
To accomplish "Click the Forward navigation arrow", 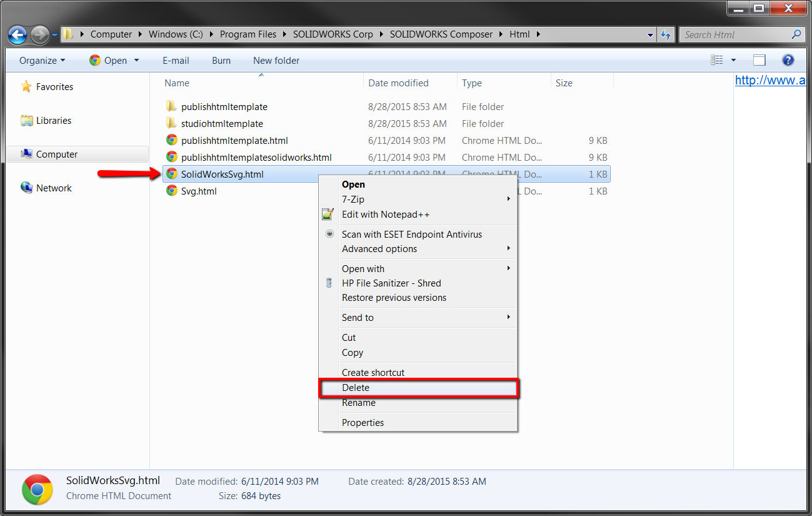I will tap(39, 34).
